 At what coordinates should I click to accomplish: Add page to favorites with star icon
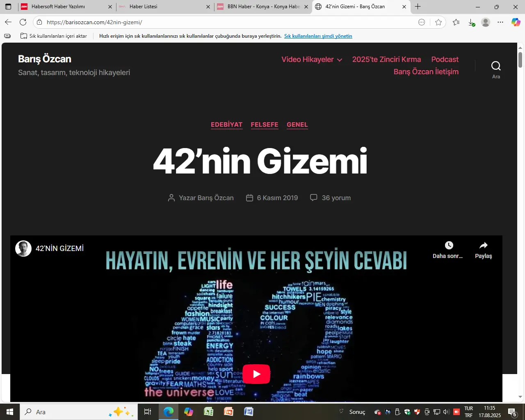click(x=438, y=22)
